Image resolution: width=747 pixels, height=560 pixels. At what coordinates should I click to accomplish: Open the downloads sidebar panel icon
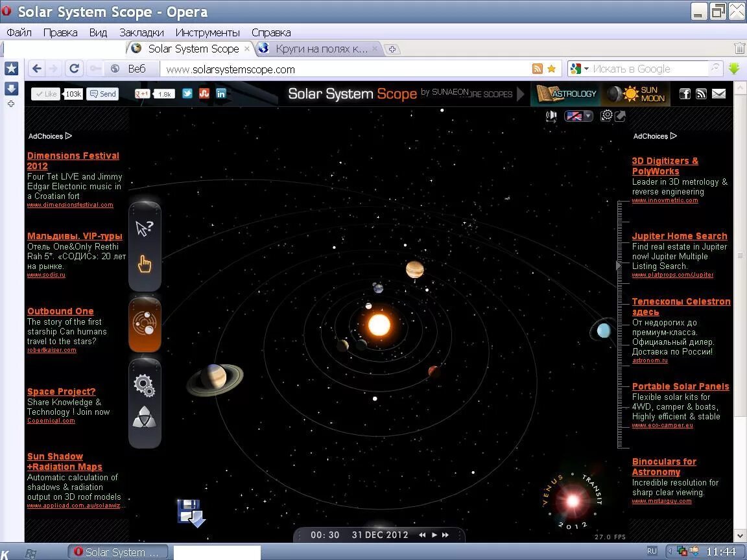point(12,88)
